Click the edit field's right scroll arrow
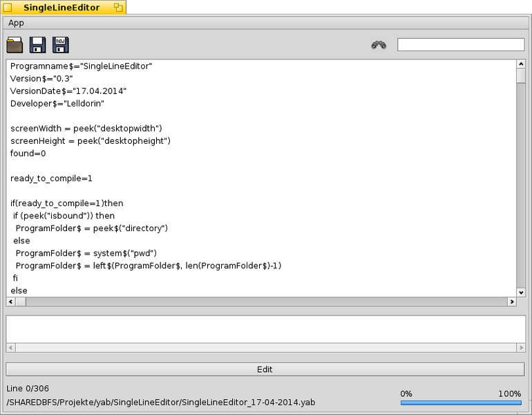The width and height of the screenshot is (532, 415). click(521, 348)
